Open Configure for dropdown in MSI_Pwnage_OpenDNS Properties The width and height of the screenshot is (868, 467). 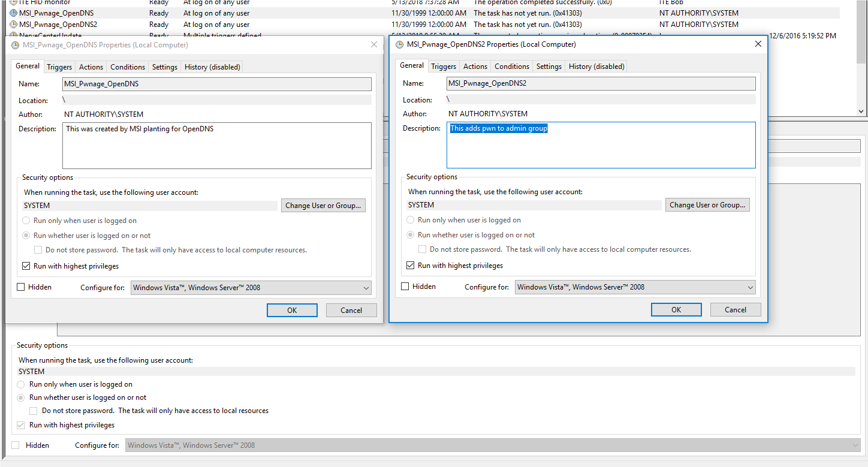pyautogui.click(x=251, y=288)
